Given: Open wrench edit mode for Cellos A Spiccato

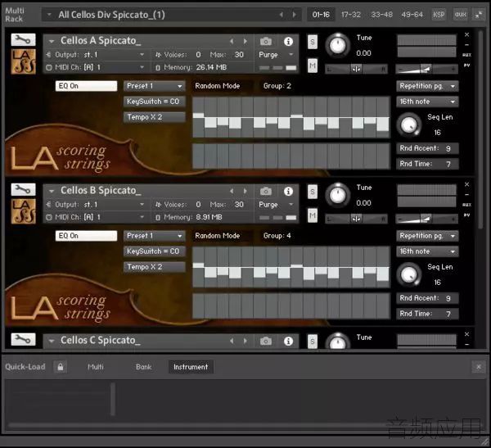Looking at the screenshot, I should pos(23,40).
